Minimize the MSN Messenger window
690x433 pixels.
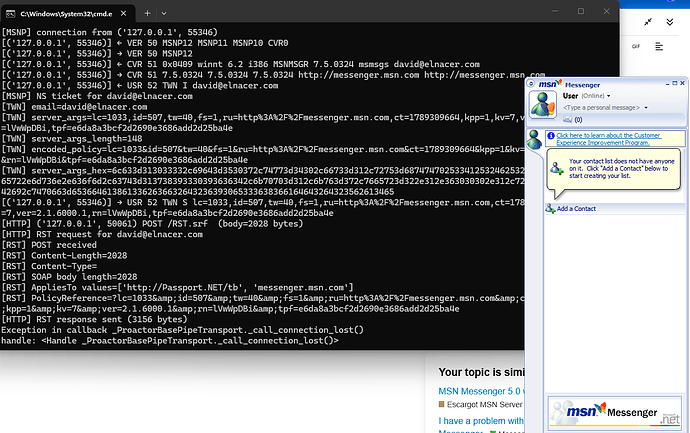point(668,83)
